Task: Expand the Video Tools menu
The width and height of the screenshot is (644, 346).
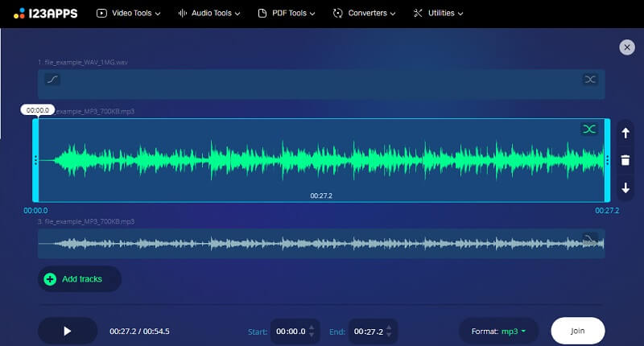Action: (x=129, y=14)
